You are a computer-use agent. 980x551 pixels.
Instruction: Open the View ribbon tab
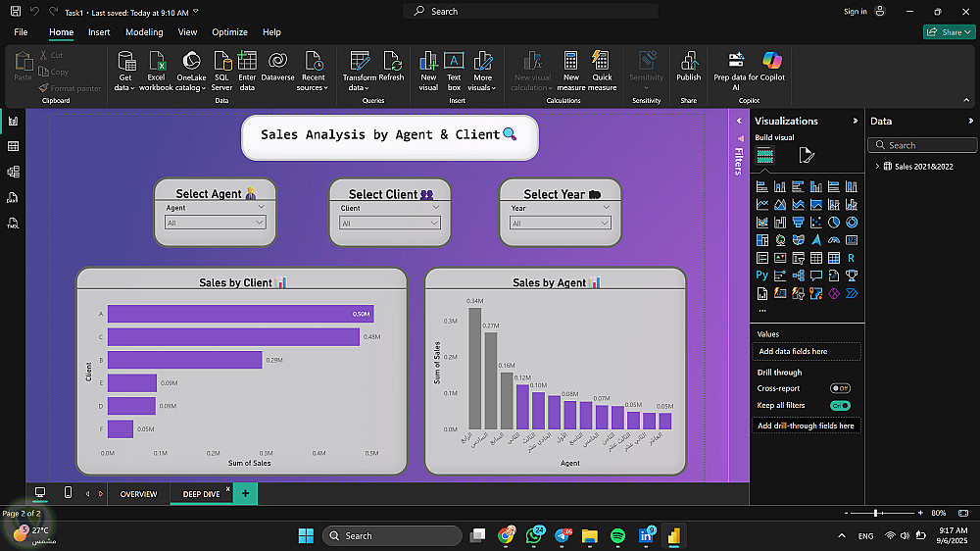[187, 32]
